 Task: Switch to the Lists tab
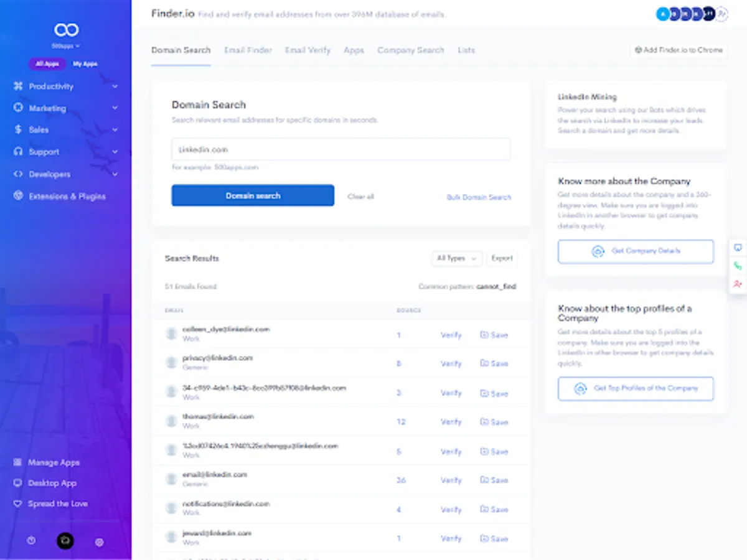(466, 50)
